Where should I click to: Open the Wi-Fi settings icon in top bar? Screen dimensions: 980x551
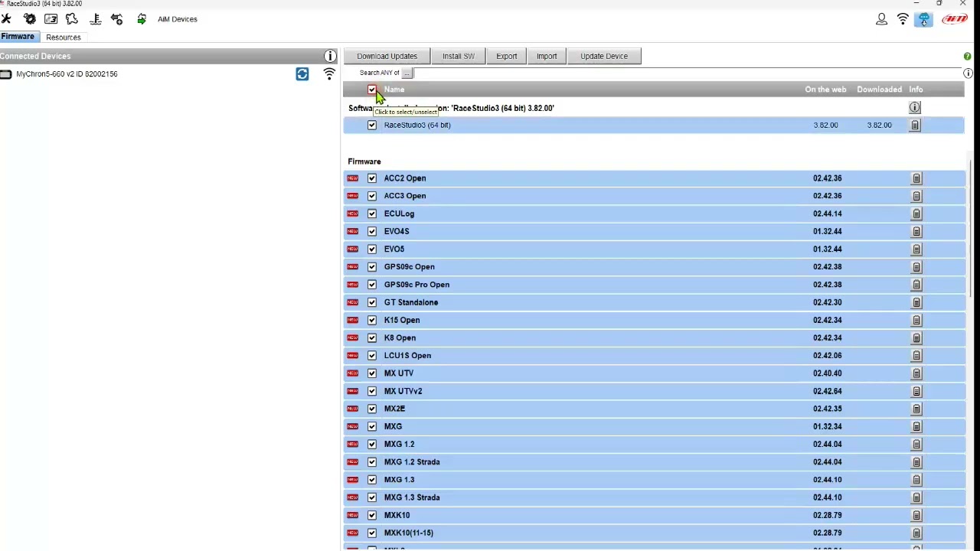(x=903, y=19)
